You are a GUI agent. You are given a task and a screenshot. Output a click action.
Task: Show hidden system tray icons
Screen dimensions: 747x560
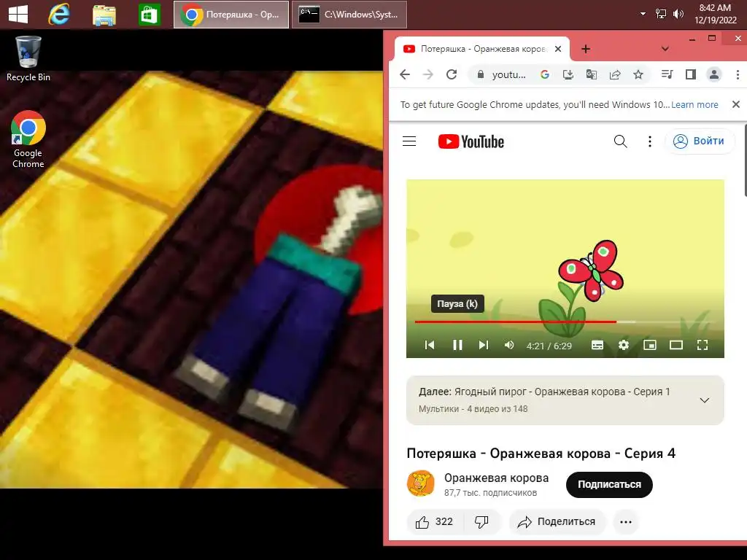click(x=643, y=14)
